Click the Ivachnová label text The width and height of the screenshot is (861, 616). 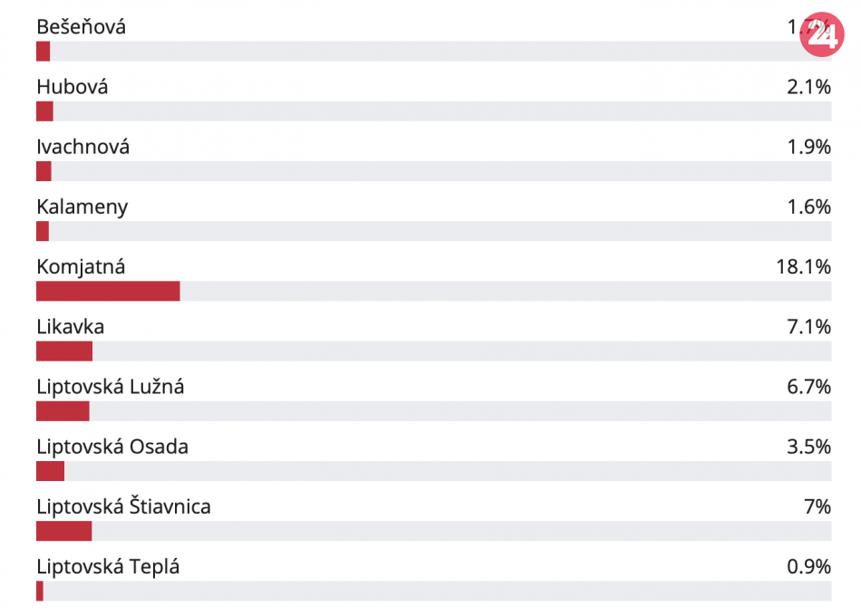82,147
